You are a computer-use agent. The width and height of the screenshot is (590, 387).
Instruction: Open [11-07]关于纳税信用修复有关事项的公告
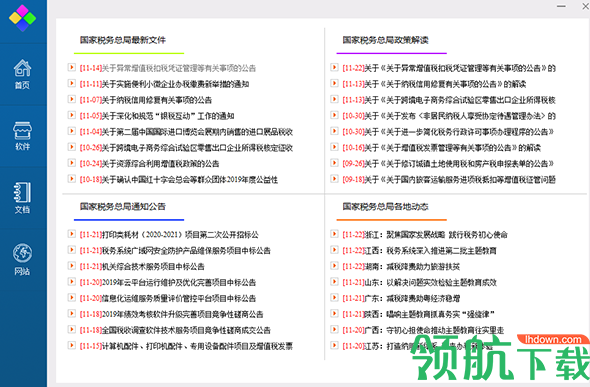146,100
